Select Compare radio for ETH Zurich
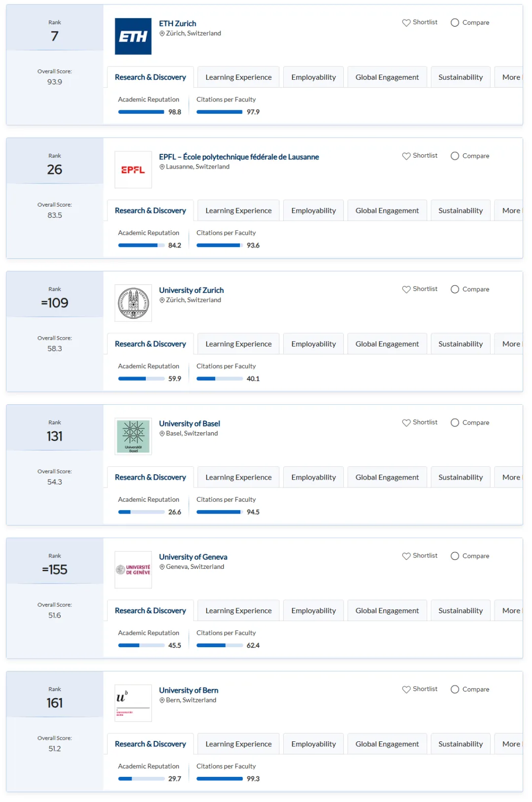The height and width of the screenshot is (802, 532). pos(455,23)
